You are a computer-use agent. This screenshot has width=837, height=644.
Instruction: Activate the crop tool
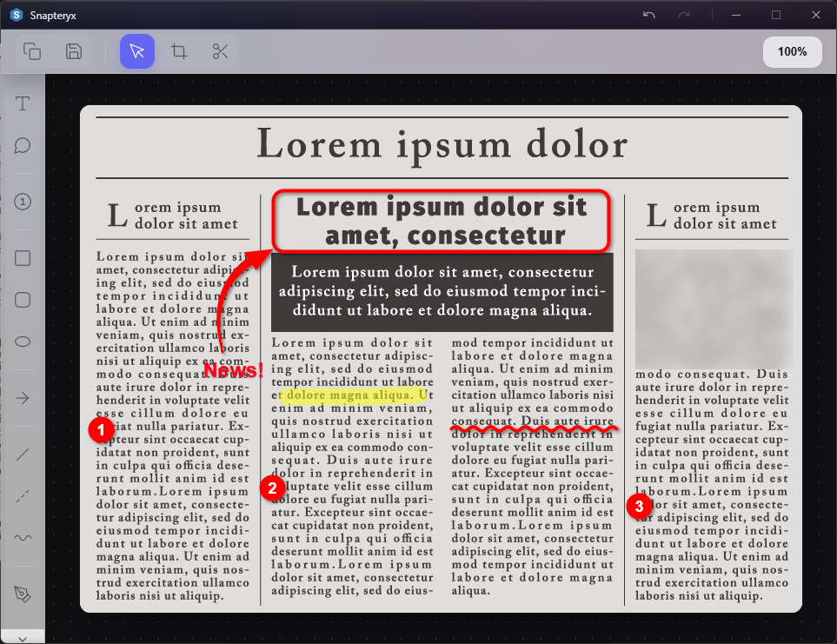coord(179,51)
